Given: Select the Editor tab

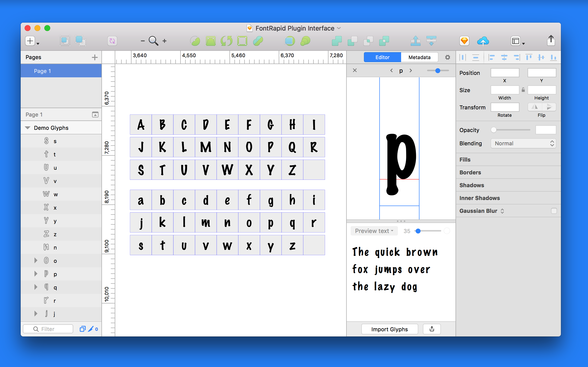Looking at the screenshot, I should click(x=382, y=57).
